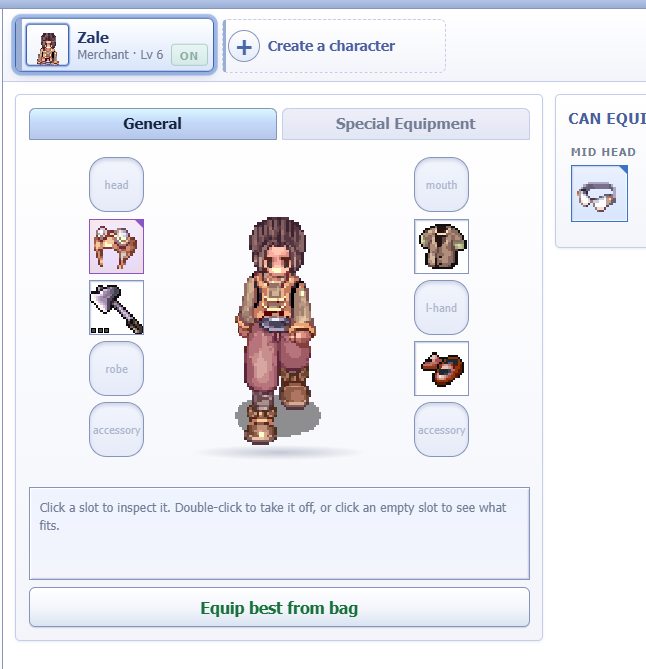Open the Special Equipment tab

point(406,124)
